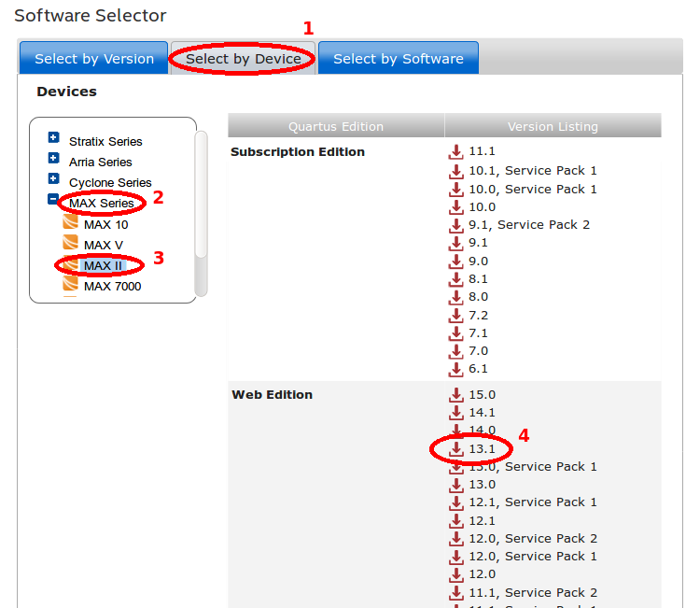Click the Quartus Edition column header
700x608 pixels.
tap(336, 126)
